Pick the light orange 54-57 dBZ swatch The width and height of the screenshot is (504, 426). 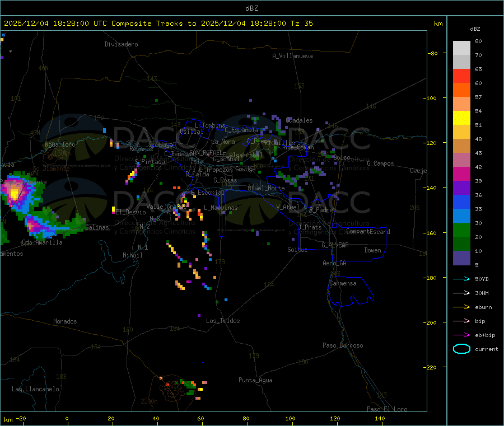461,104
